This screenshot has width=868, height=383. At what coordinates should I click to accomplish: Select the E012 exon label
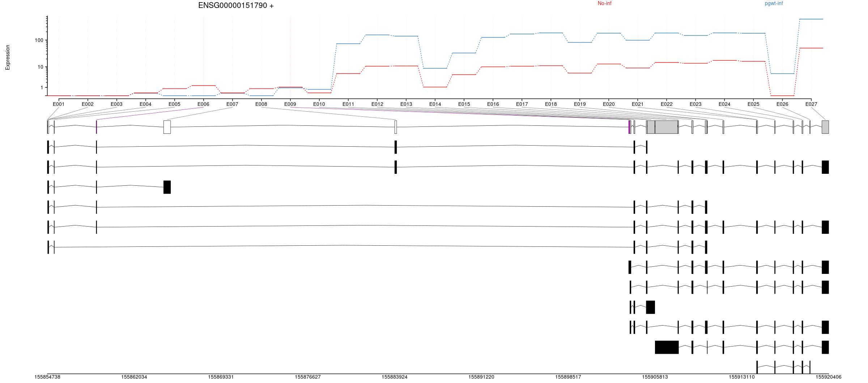377,104
